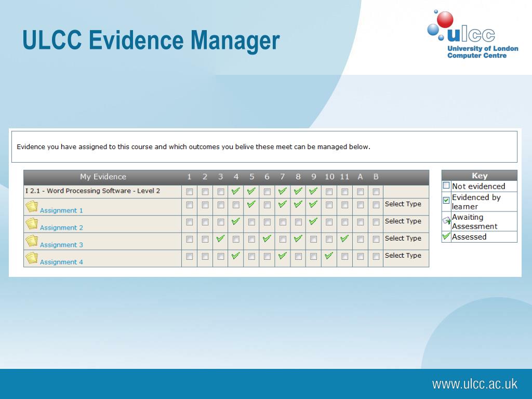Click the Evidenced by learner icon in Key
Viewport: 532px width, 399px height.
click(446, 200)
